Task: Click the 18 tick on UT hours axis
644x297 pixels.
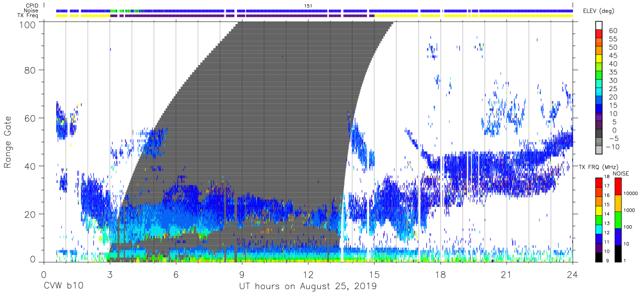Action: pyautogui.click(x=441, y=275)
